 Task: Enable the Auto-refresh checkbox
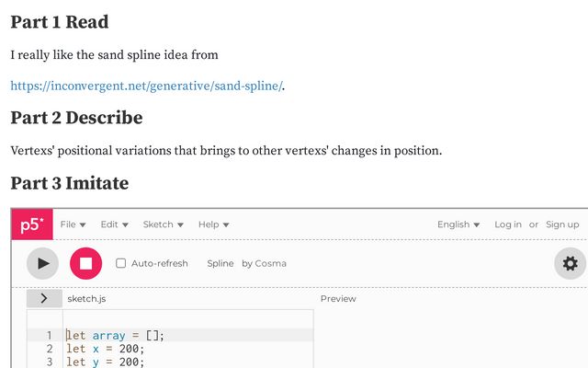pos(120,263)
